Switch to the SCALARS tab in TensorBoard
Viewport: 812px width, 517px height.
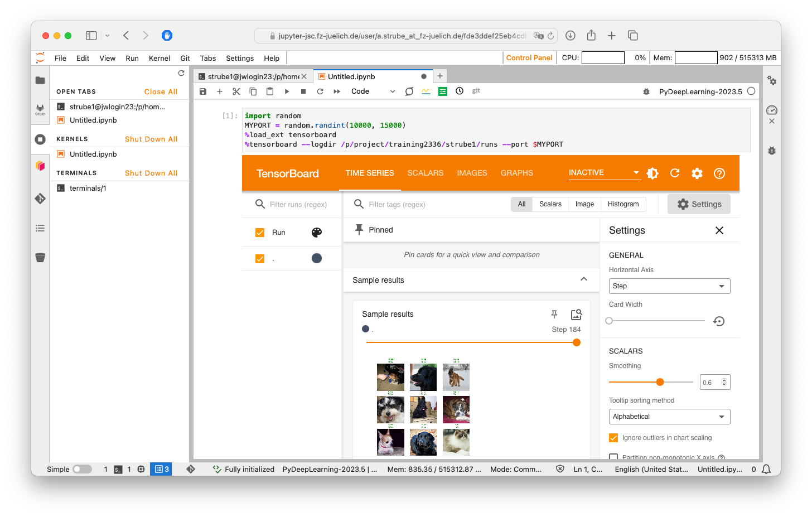coord(426,173)
